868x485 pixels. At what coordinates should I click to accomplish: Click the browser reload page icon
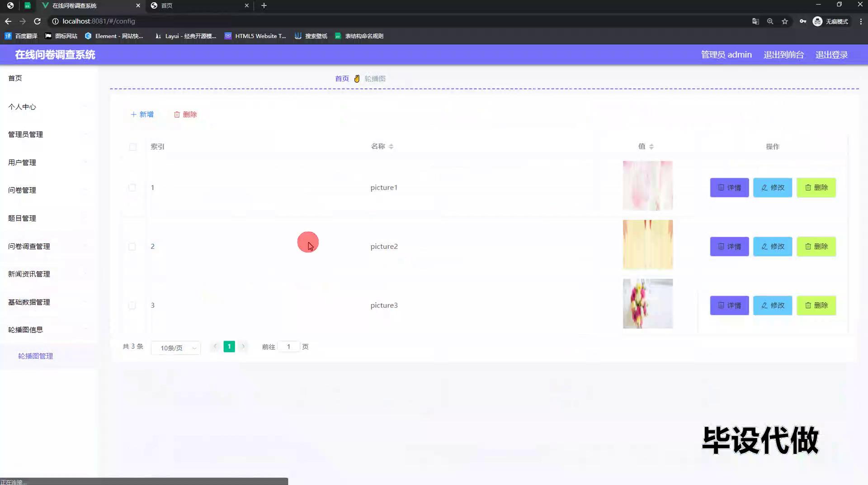(38, 21)
